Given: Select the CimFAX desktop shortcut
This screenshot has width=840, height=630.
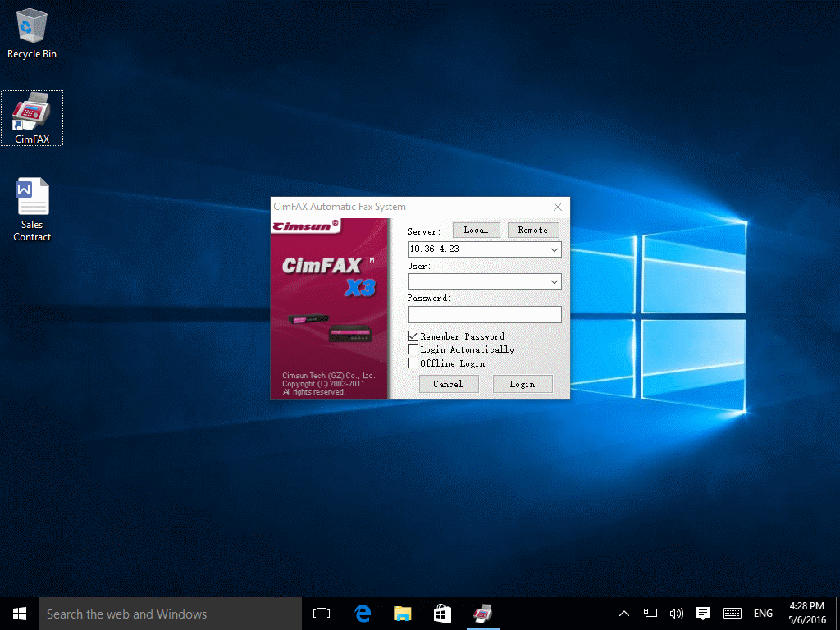Looking at the screenshot, I should pyautogui.click(x=32, y=118).
